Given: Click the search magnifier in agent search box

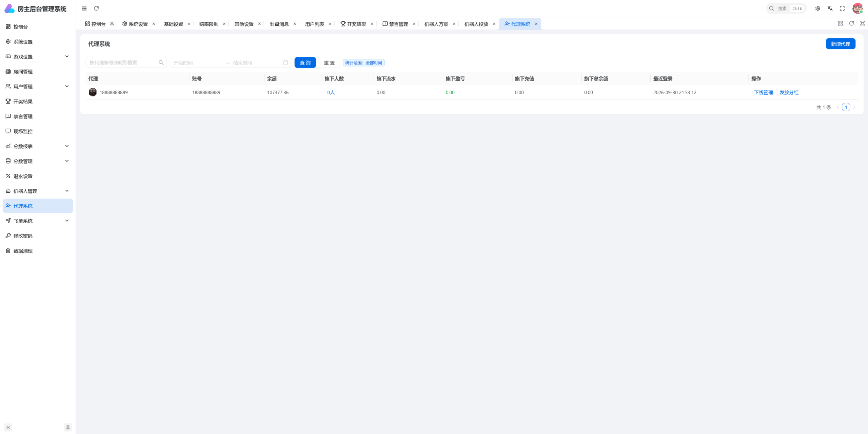Looking at the screenshot, I should [x=161, y=62].
